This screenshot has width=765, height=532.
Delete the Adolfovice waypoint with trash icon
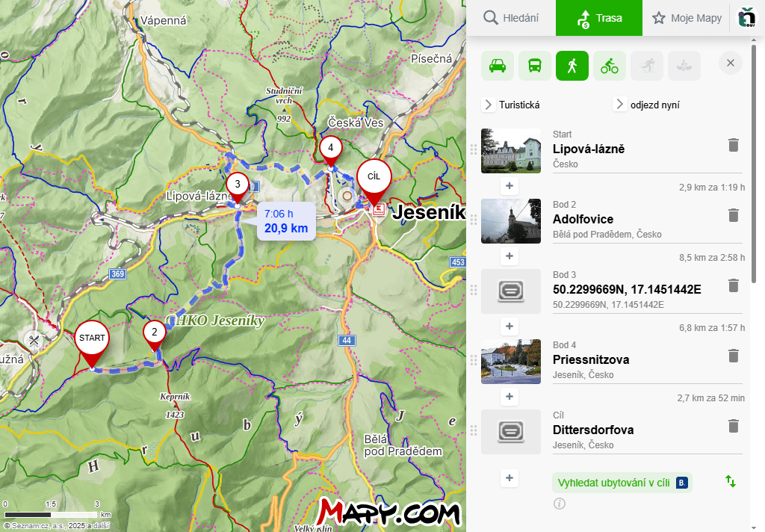(x=733, y=215)
